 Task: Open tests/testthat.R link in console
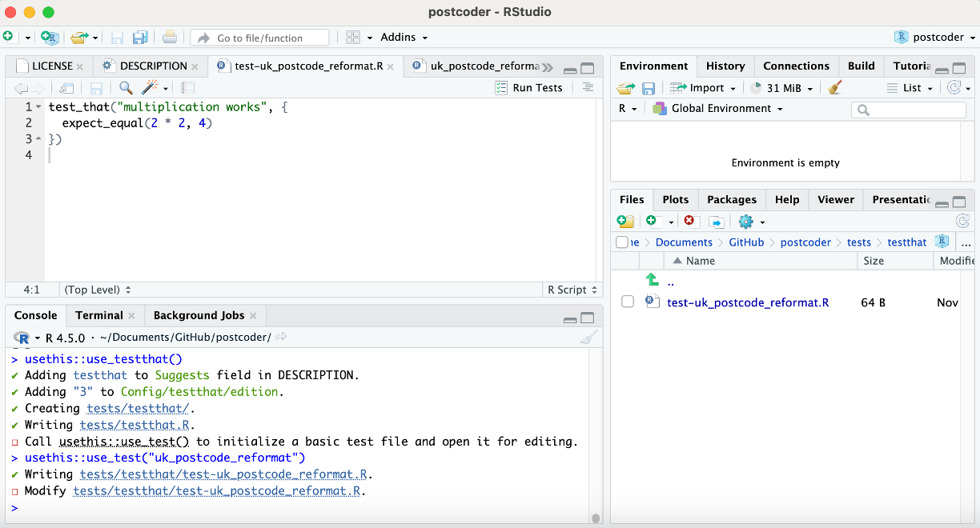coord(135,425)
